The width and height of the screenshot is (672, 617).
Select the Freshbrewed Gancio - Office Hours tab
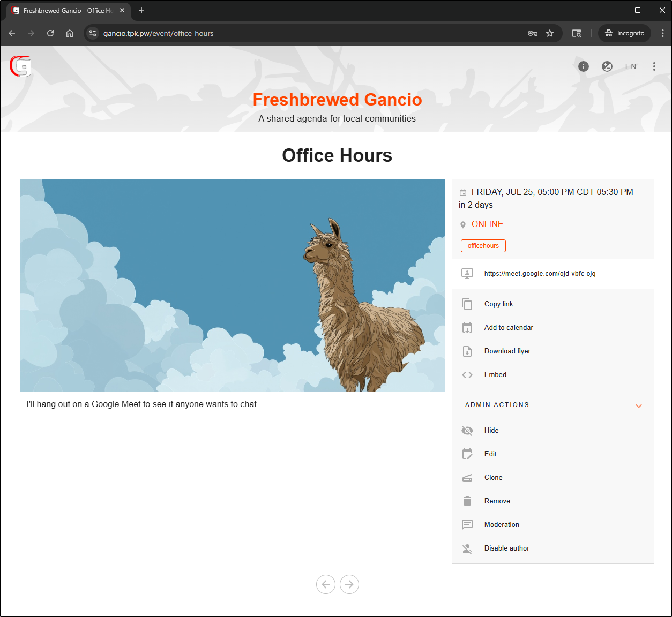(x=68, y=10)
